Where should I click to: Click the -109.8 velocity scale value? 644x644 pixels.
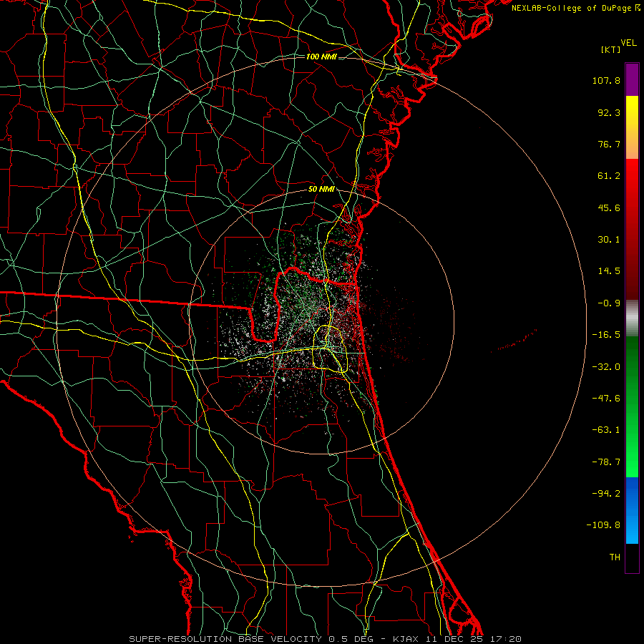[604, 525]
